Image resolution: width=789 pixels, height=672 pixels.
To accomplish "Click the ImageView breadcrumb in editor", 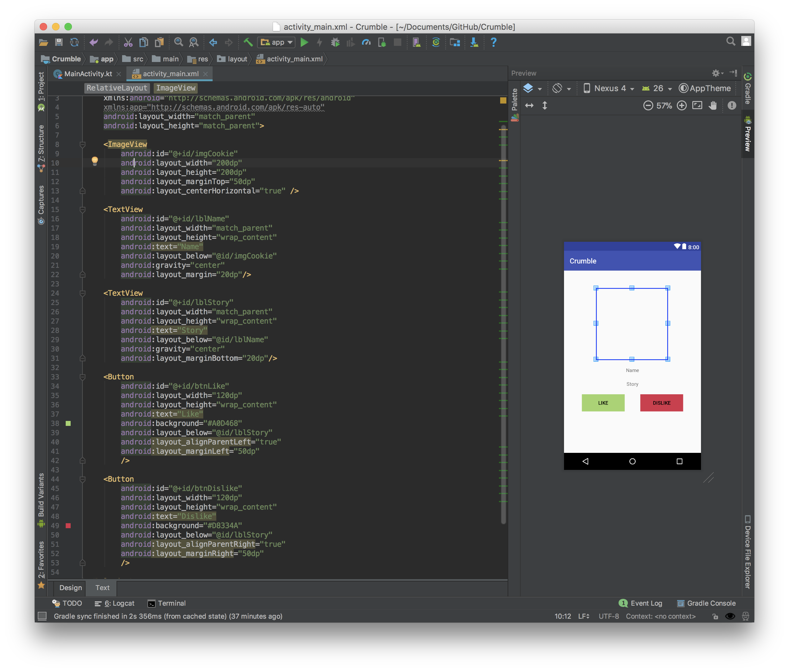I will (x=175, y=88).
